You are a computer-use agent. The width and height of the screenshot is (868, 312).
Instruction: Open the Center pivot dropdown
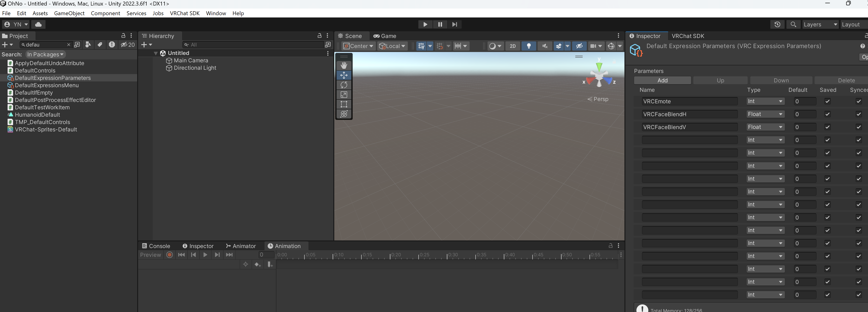(x=358, y=46)
